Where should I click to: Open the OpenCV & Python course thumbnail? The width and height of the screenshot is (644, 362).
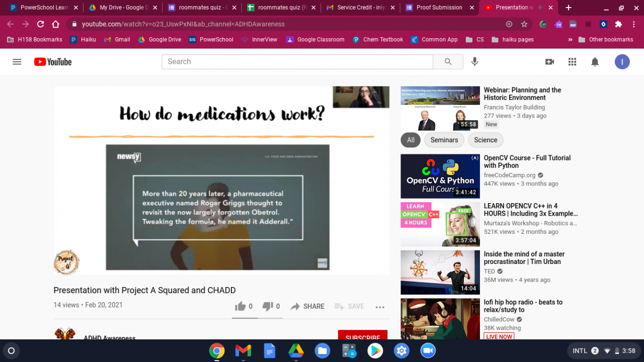pos(440,176)
